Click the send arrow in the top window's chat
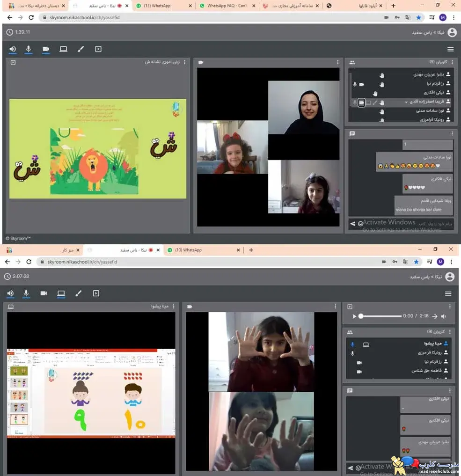The height and width of the screenshot is (476, 461). (352, 224)
